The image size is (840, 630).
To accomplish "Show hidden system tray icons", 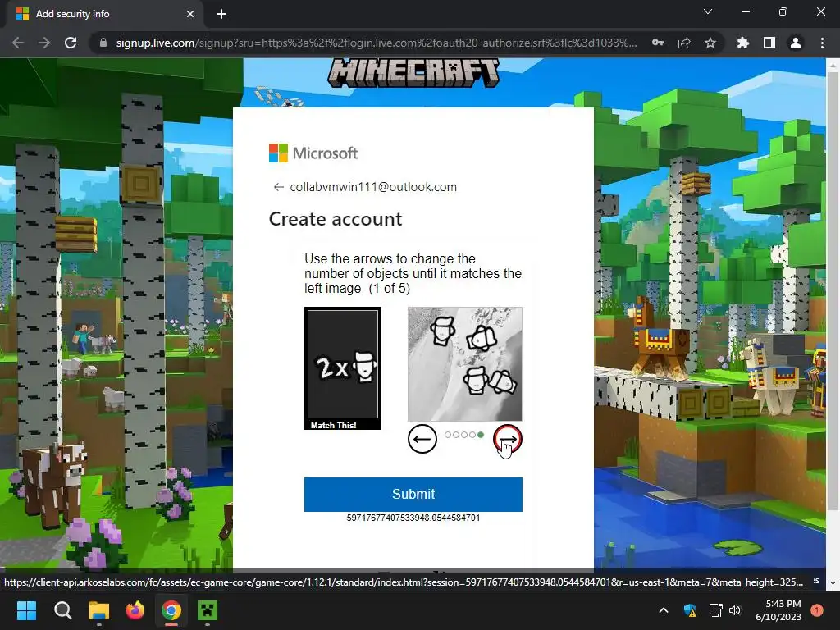I will (663, 610).
